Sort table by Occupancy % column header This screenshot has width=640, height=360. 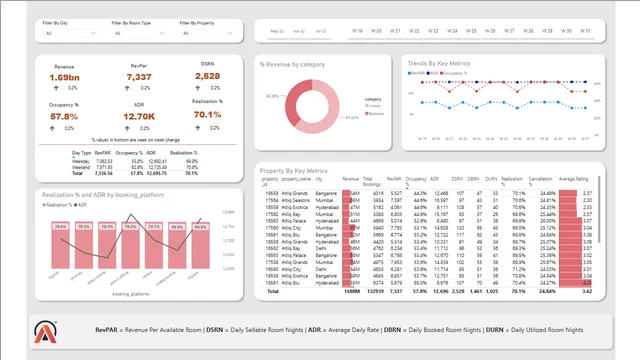(416, 181)
